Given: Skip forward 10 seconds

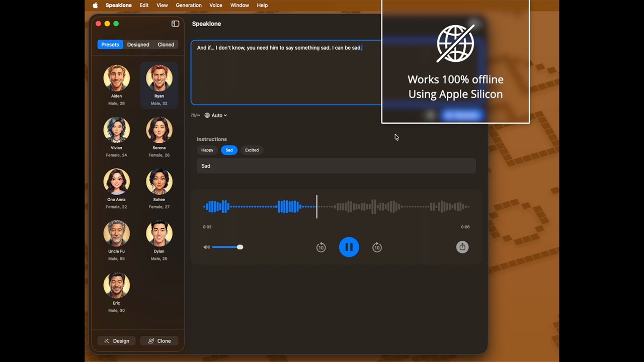Looking at the screenshot, I should coord(377,247).
